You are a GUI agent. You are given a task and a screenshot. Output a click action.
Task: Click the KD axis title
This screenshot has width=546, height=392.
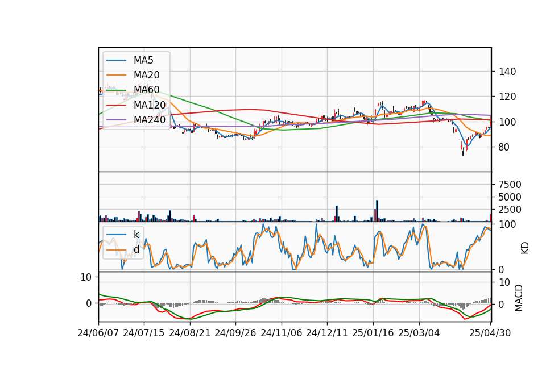click(x=525, y=248)
